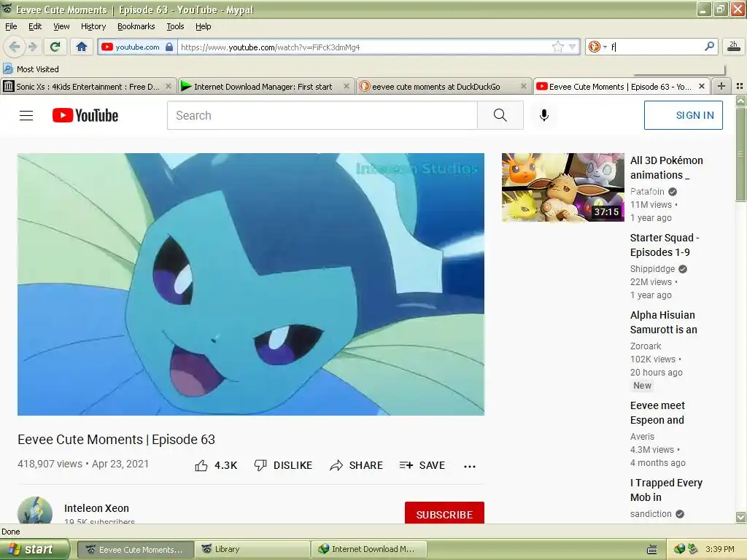Open the File menu
Viewport: 747px width, 560px height.
(11, 26)
